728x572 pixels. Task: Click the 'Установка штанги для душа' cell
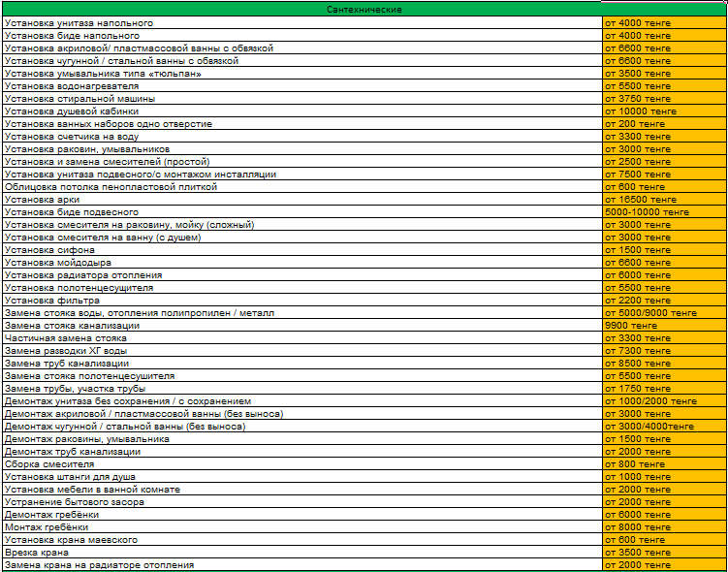302,477
